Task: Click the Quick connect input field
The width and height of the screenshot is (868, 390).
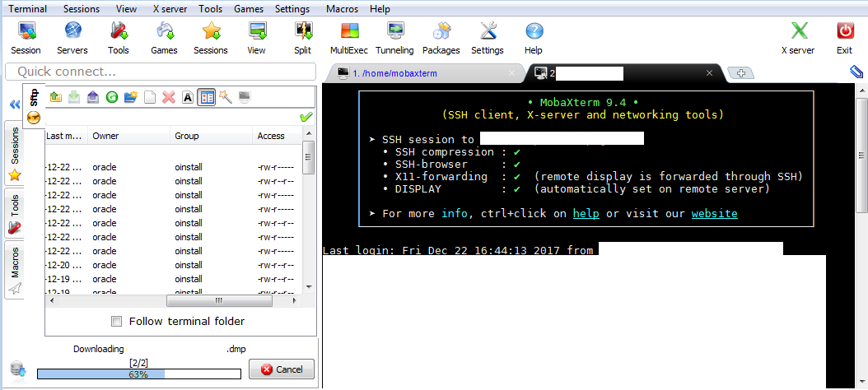Action: 161,72
